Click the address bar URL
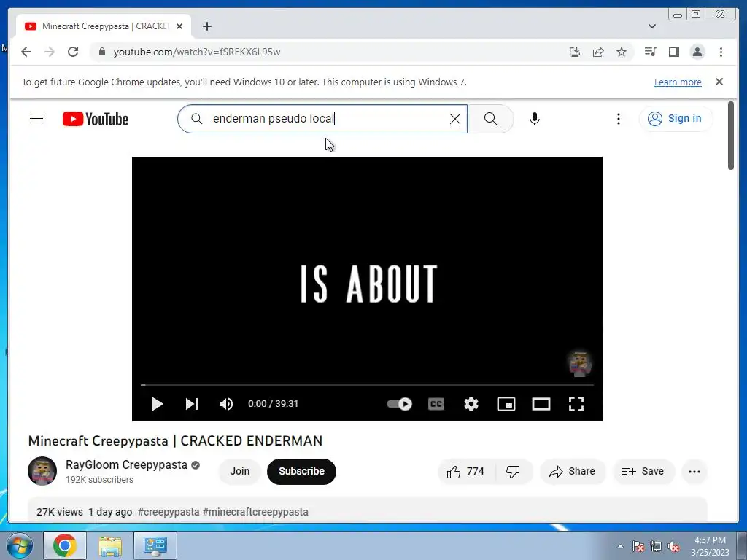Viewport: 747px width, 560px height. click(197, 52)
